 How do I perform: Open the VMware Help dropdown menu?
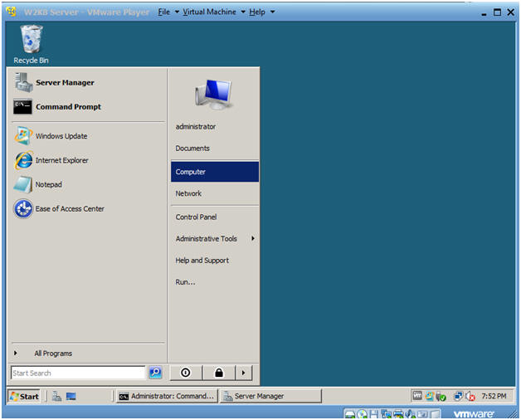coord(262,12)
